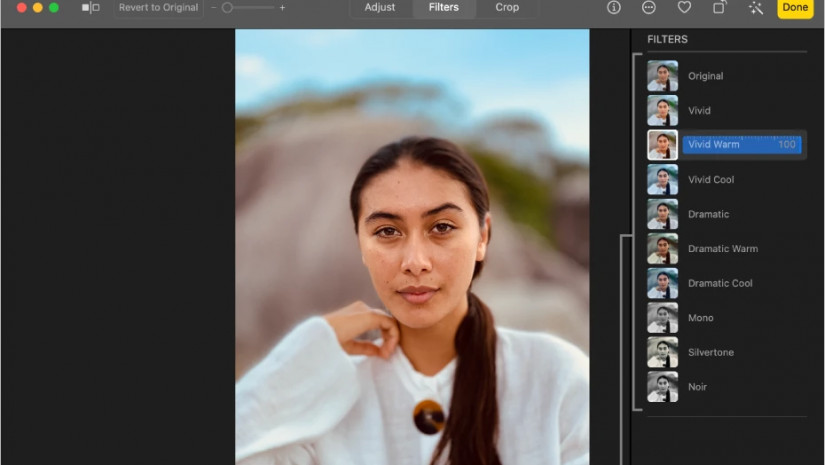Switch to the Crop tab

coord(507,7)
